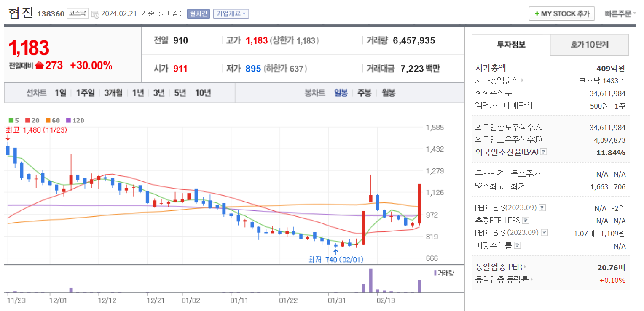Switch to the 호가10단계 tab
Screen dimensions: 644x311
point(589,44)
